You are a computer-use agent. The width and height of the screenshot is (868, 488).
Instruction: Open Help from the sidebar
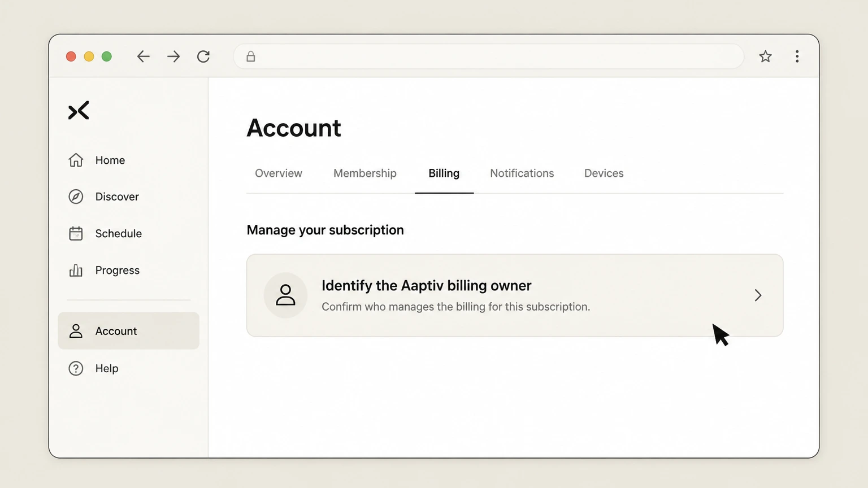[107, 368]
